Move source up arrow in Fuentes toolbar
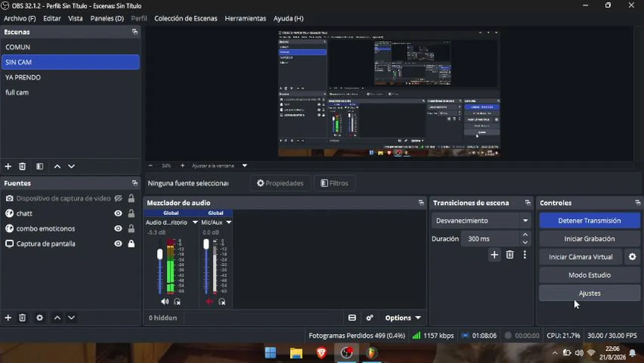This screenshot has height=363, width=644. tap(57, 318)
